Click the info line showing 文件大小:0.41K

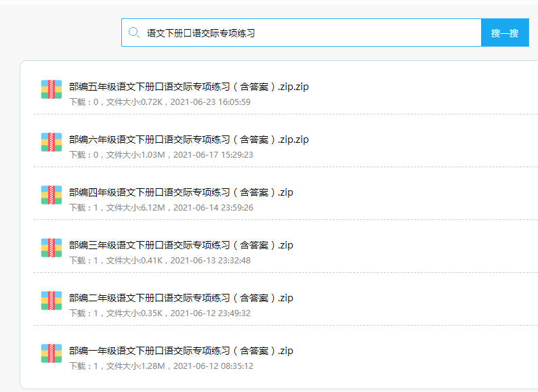pos(160,261)
